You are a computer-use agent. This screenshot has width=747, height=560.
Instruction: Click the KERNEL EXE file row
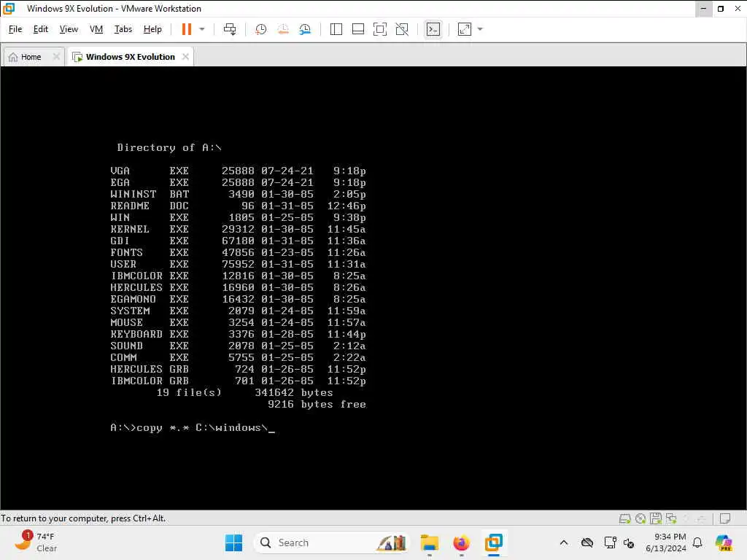click(238, 229)
